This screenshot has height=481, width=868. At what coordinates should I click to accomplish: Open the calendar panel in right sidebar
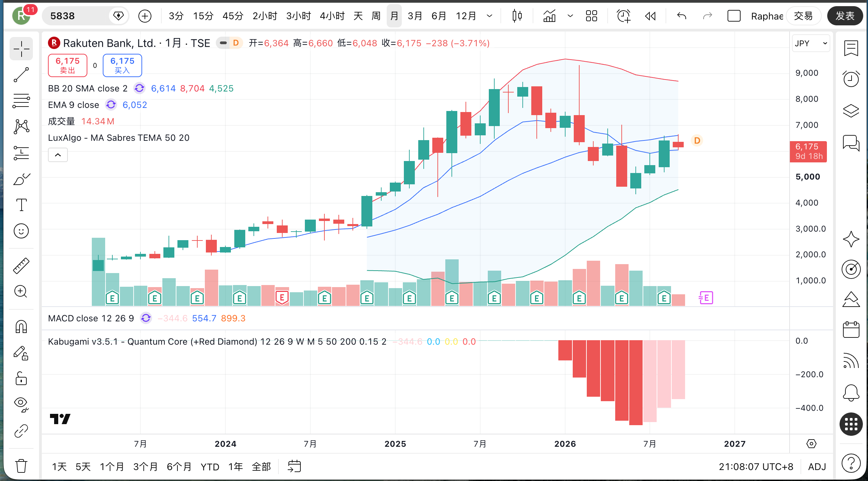[851, 330]
